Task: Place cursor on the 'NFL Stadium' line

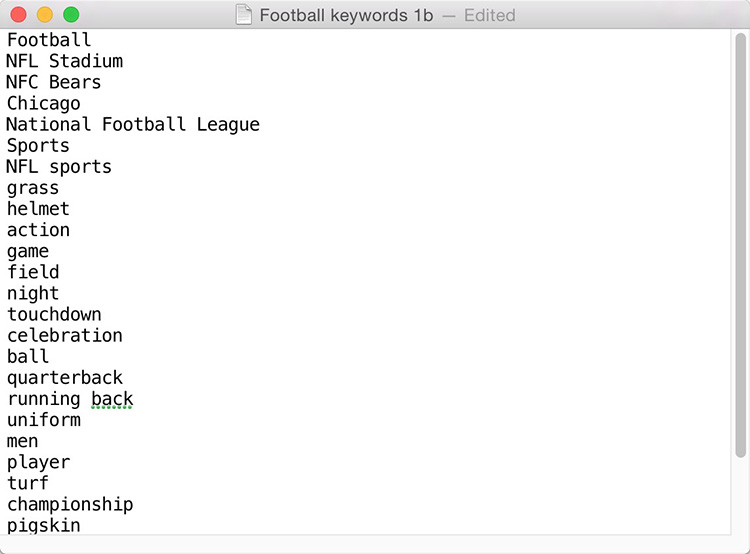Action: [x=64, y=61]
